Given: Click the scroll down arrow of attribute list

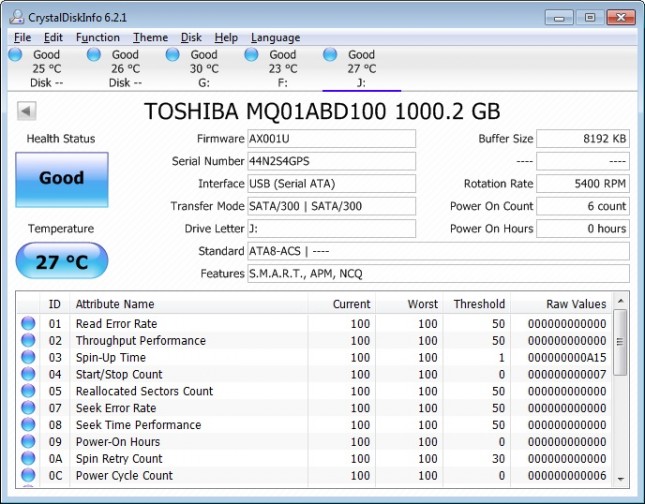Looking at the screenshot, I should (x=620, y=479).
